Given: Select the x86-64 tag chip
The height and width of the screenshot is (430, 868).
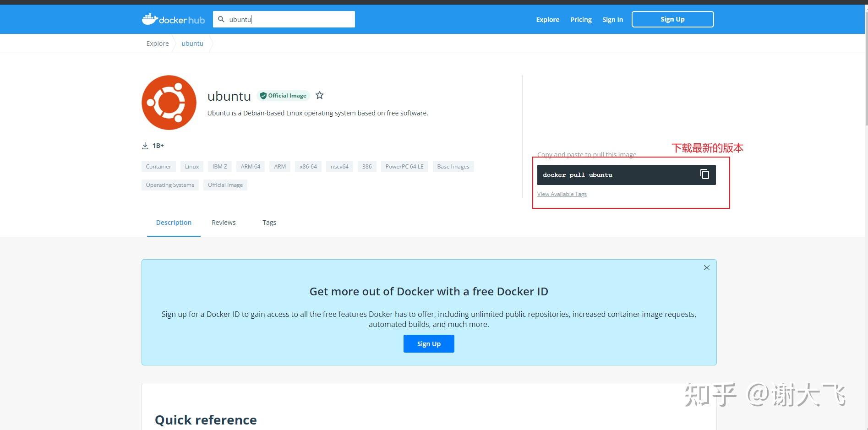Looking at the screenshot, I should point(308,167).
